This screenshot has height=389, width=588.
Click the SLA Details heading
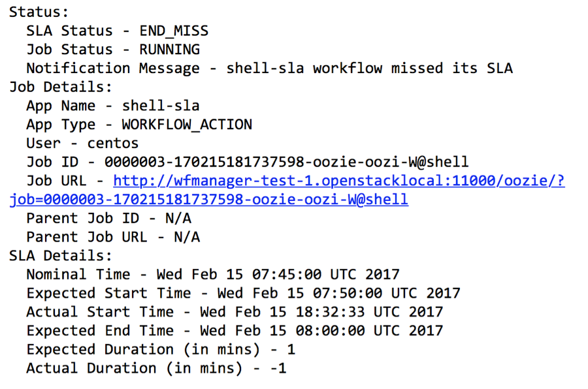[61, 256]
